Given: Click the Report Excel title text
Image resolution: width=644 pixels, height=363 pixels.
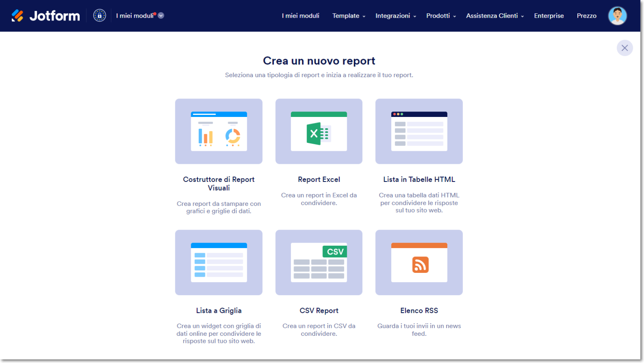Looking at the screenshot, I should pyautogui.click(x=319, y=179).
